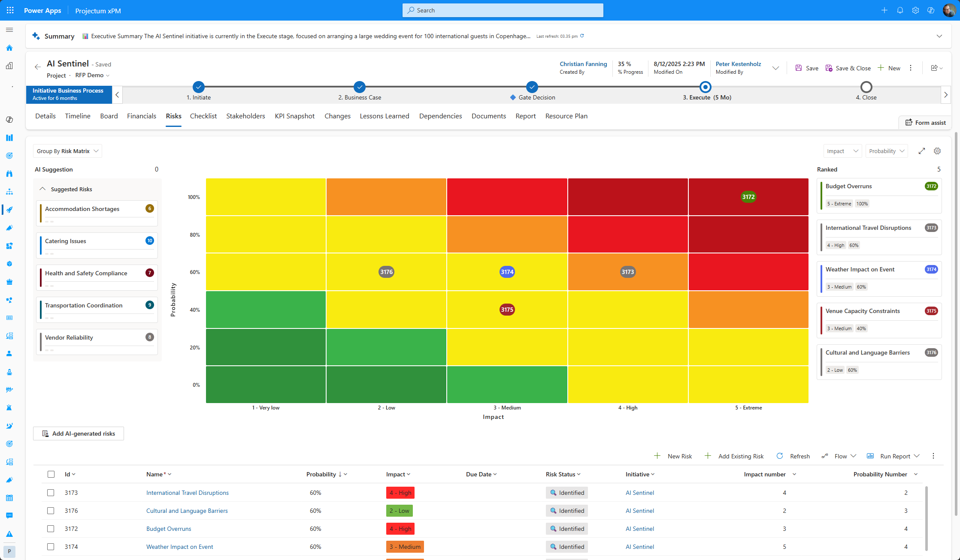The height and width of the screenshot is (560, 960).
Task: Switch to the Financials tab
Action: (x=141, y=116)
